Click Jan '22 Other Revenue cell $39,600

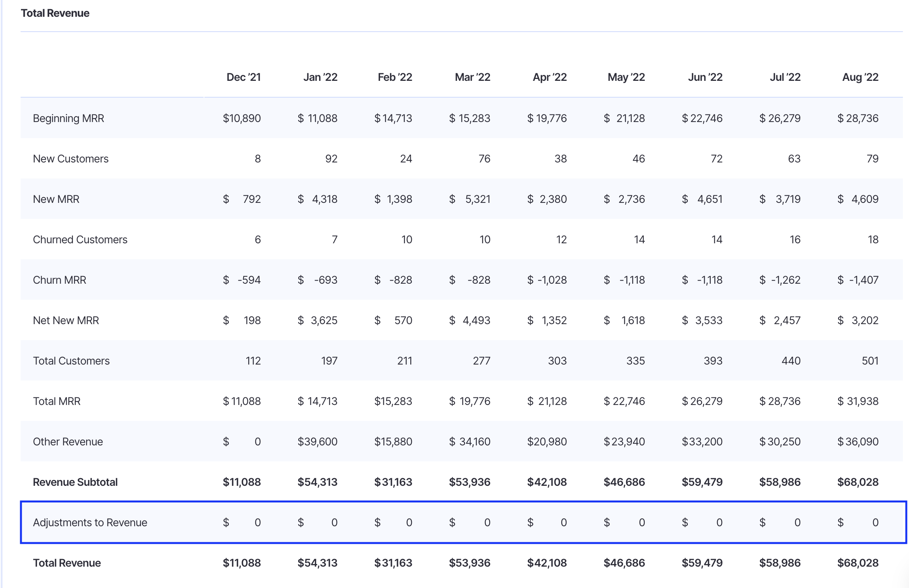(317, 442)
